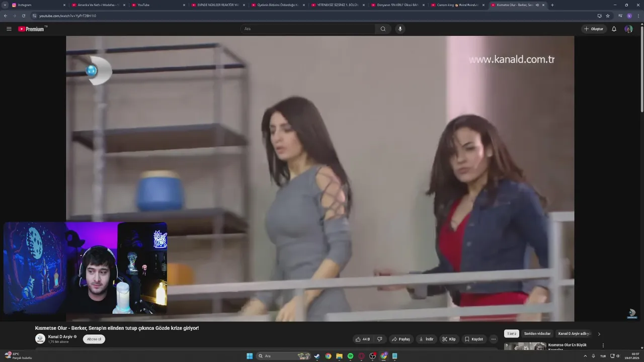Click the Oluştur create button
The image size is (644, 362).
point(594,29)
